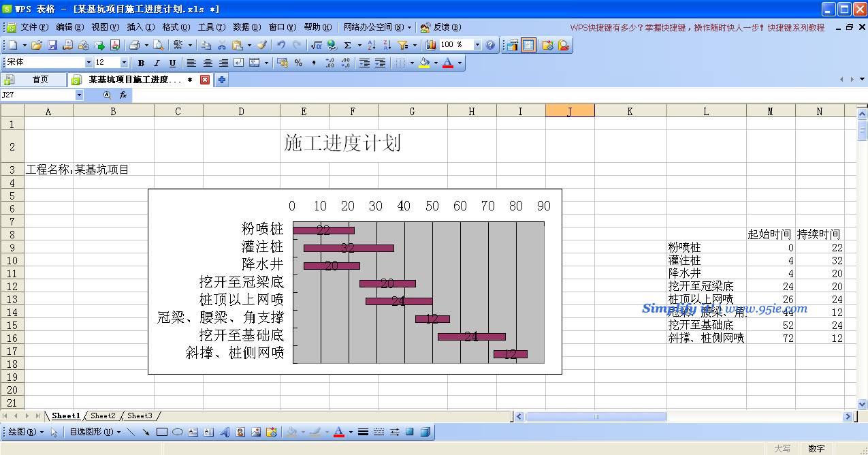868x455 pixels.
Task: Click the Save icon in the toolbar
Action: [52, 45]
